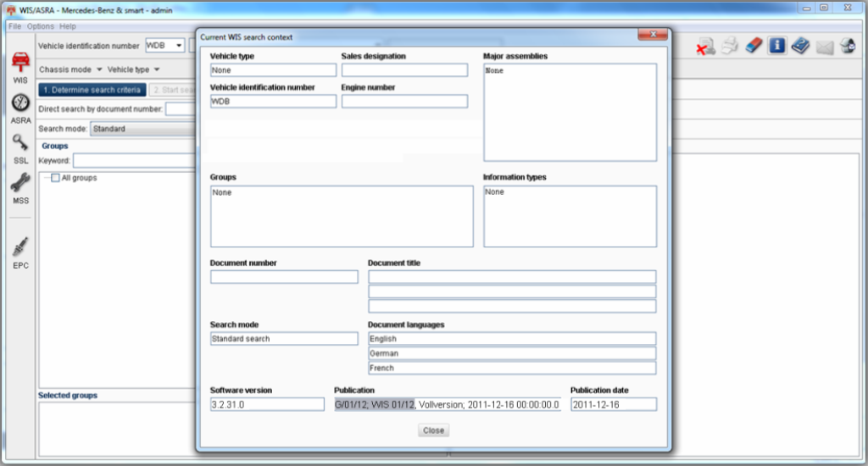Click the WIS/ASRA application icon in title bar
Screen dimensions: 868x466
pyautogui.click(x=10, y=10)
